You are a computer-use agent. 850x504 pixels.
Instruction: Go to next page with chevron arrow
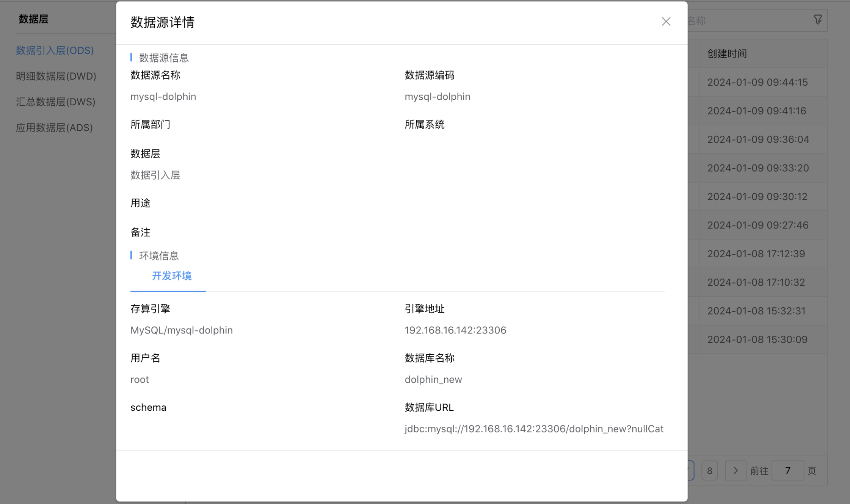click(736, 470)
